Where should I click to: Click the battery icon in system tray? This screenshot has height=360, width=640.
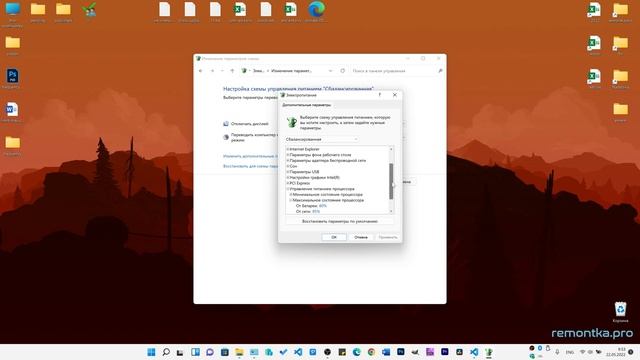coord(598,352)
